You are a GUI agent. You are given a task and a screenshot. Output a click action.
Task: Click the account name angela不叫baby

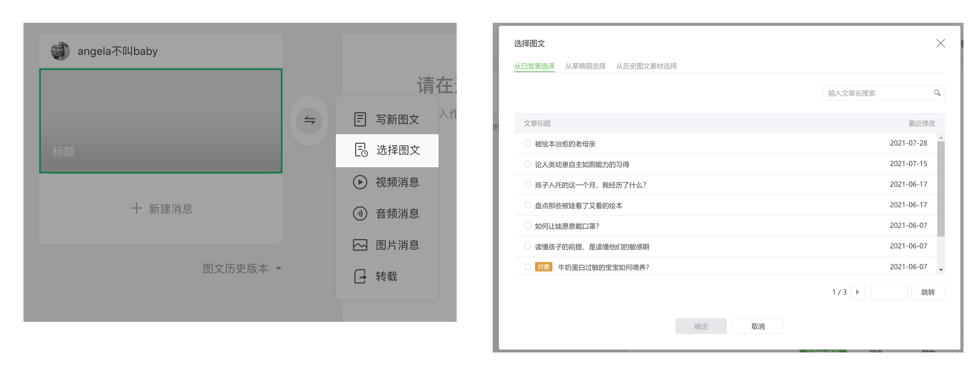coord(118,51)
